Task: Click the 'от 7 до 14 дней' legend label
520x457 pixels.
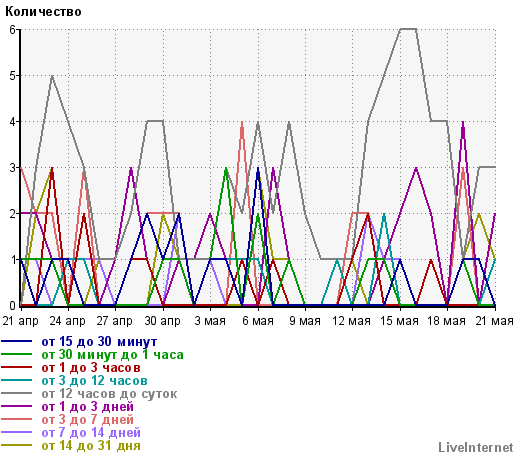Action: click(91, 433)
